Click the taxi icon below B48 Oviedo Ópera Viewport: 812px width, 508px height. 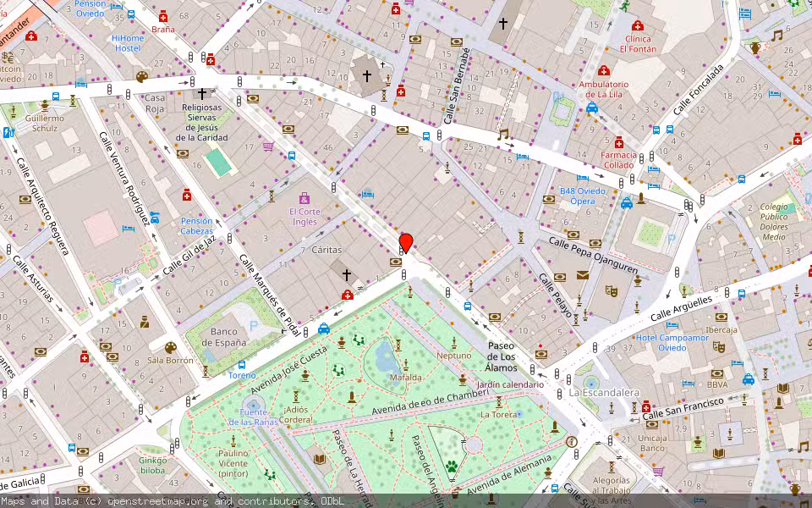pos(626,202)
